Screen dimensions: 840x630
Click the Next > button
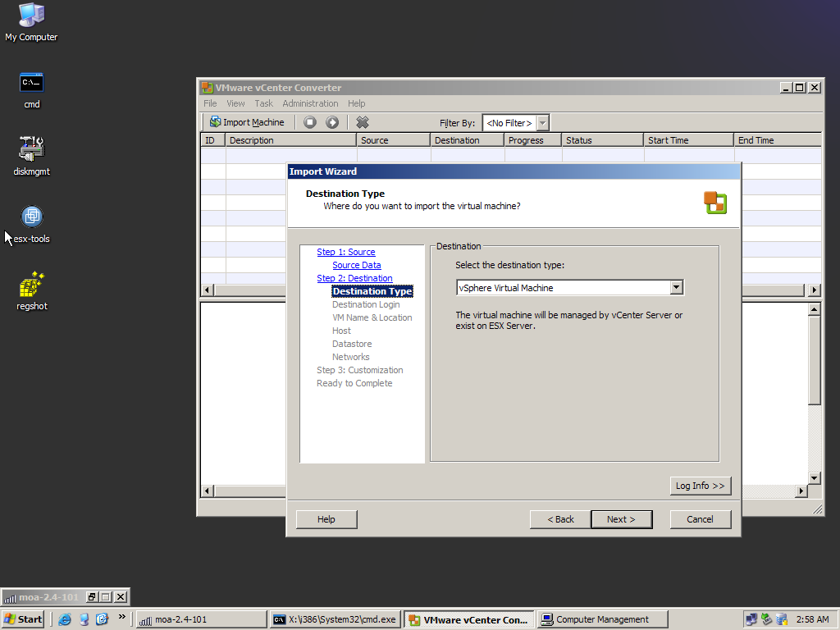click(622, 519)
